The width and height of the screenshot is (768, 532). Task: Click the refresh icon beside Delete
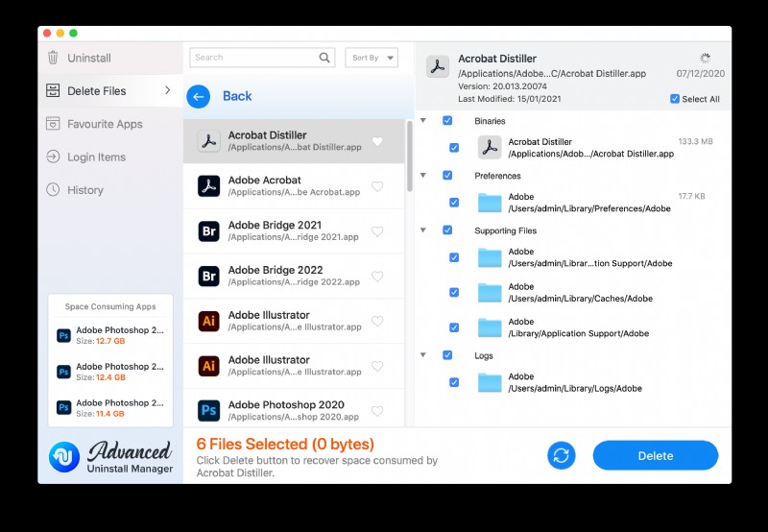(x=561, y=455)
